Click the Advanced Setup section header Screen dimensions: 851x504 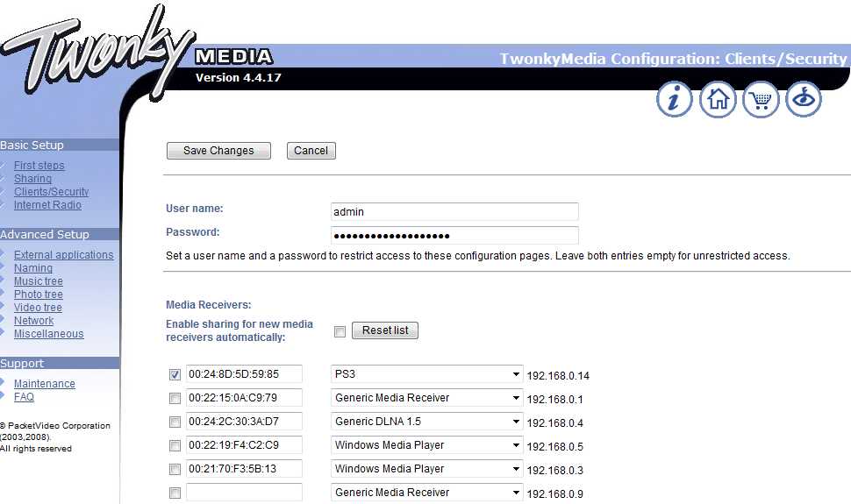tap(60, 234)
